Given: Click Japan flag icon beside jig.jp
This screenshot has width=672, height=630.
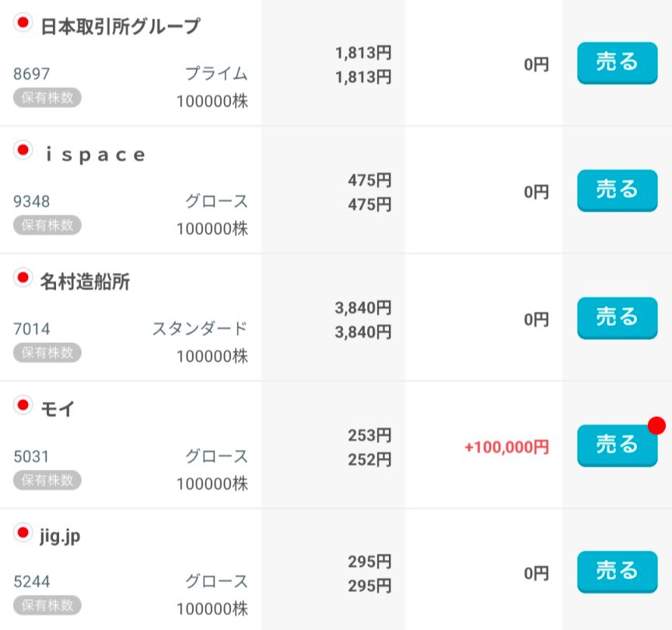Looking at the screenshot, I should [23, 533].
